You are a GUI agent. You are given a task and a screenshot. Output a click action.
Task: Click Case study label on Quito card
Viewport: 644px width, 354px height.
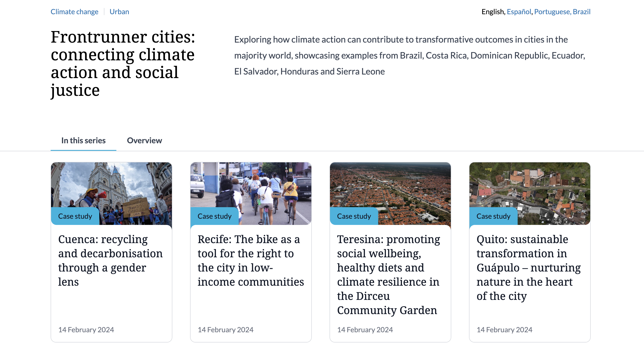click(x=493, y=216)
